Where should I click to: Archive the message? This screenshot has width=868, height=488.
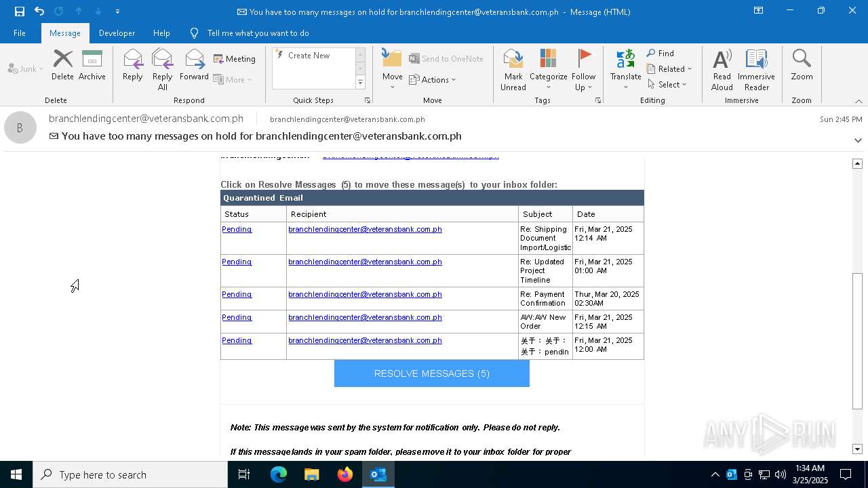click(x=92, y=65)
